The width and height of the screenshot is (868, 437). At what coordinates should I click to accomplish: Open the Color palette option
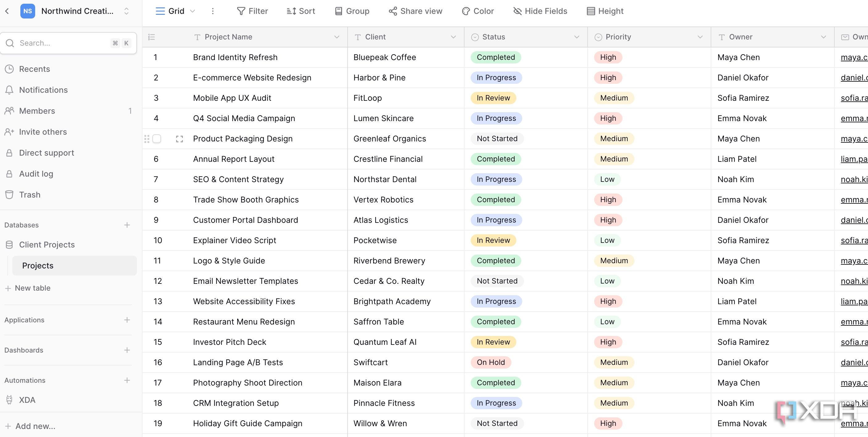[x=478, y=11]
